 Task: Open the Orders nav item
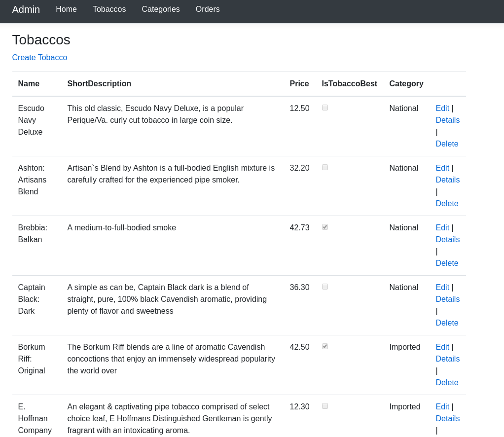coord(208,9)
